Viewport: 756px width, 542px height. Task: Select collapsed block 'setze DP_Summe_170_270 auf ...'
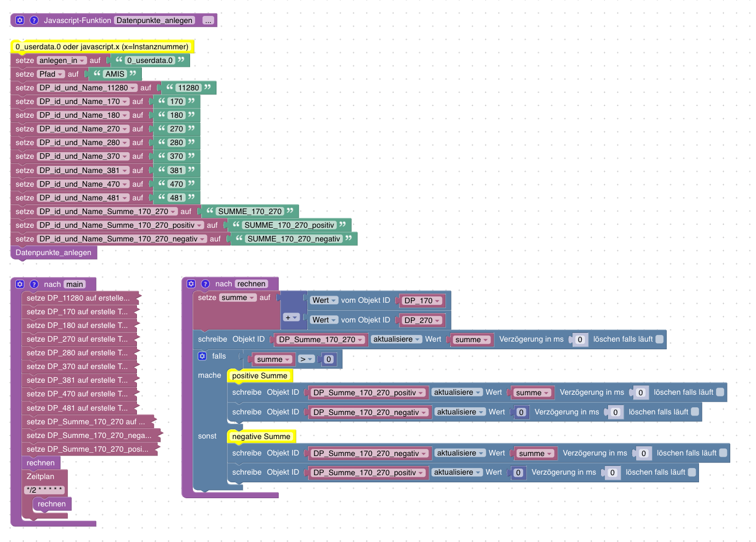pos(89,422)
